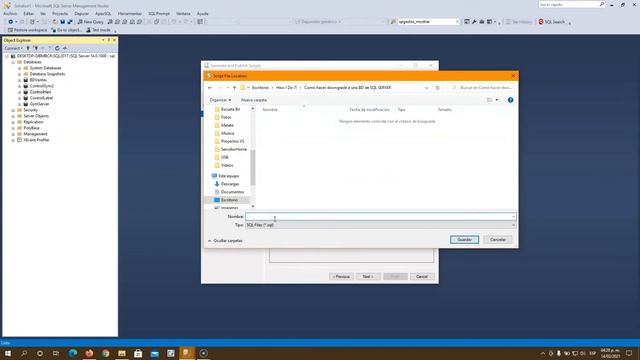
Task: Open the Microsoft Store taskbar icon
Action: pyautogui.click(x=138, y=353)
